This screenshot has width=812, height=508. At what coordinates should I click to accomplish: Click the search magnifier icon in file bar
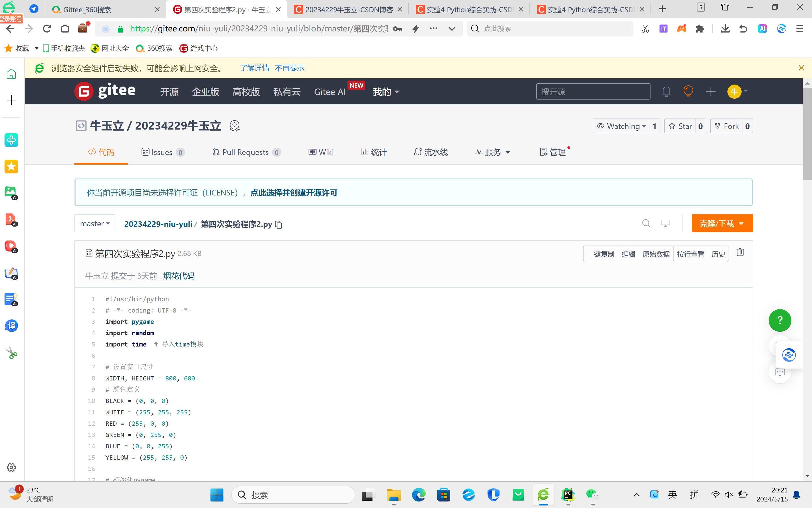[x=646, y=223]
